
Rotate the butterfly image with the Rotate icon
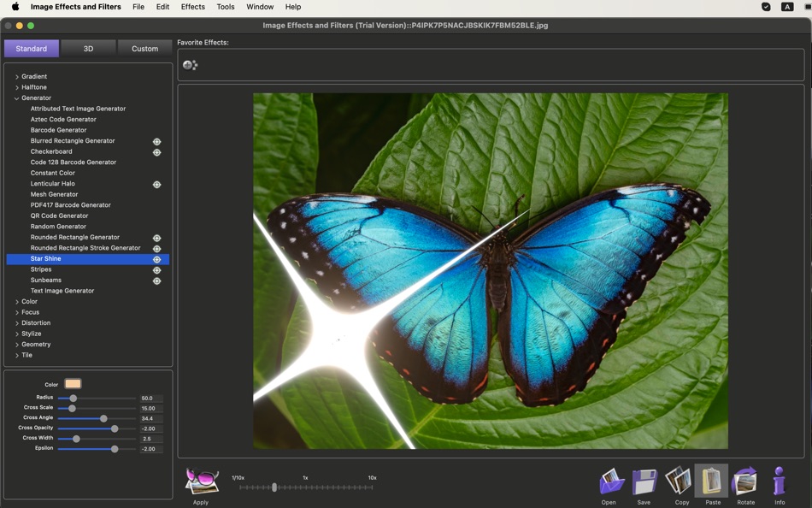click(744, 481)
